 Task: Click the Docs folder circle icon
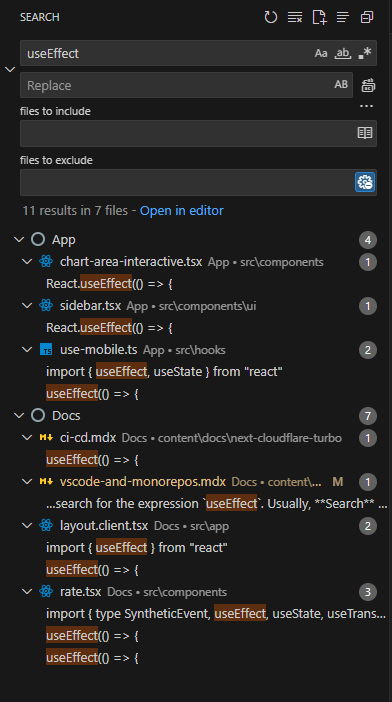coord(38,415)
